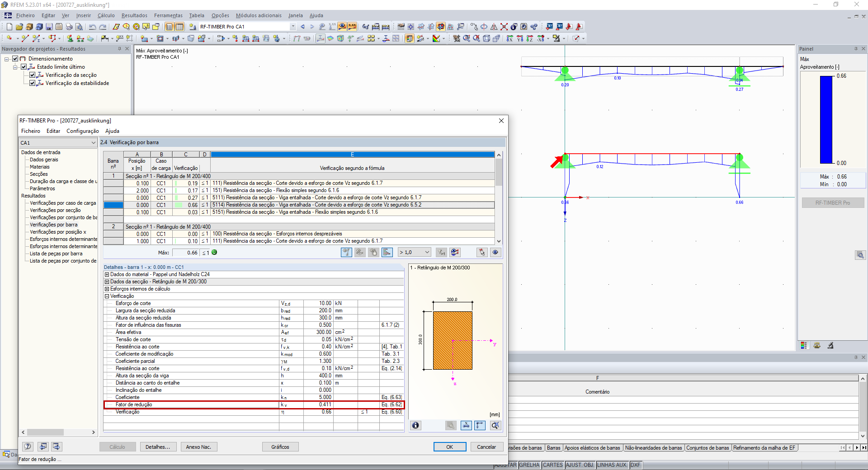Open the Módulos adicionais menu
Image resolution: width=868 pixels, height=470 pixels.
point(258,15)
